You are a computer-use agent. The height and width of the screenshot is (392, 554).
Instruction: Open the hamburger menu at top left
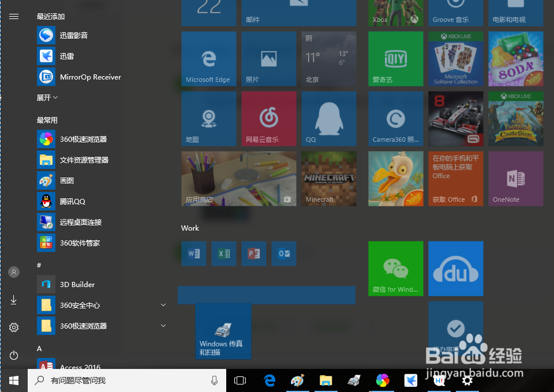point(14,16)
